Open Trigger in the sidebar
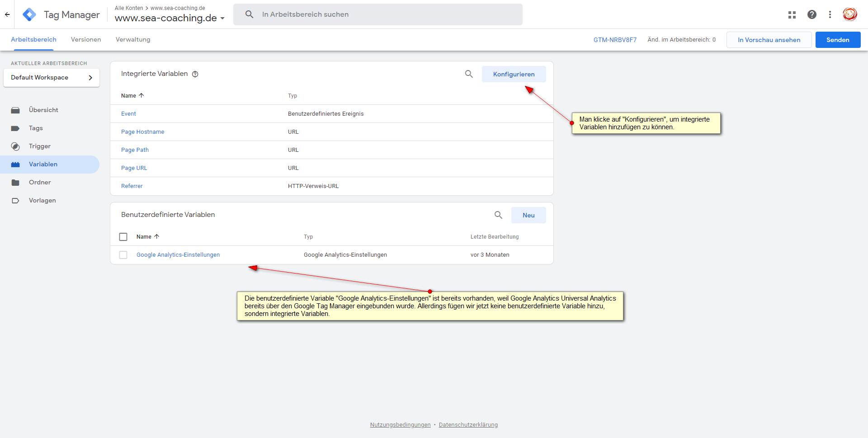 click(x=40, y=146)
